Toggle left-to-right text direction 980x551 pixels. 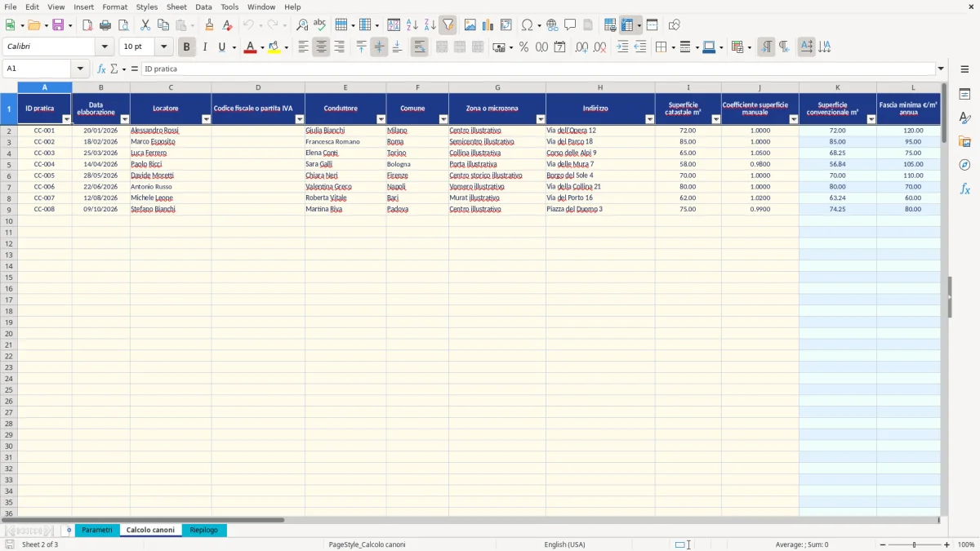[766, 47]
